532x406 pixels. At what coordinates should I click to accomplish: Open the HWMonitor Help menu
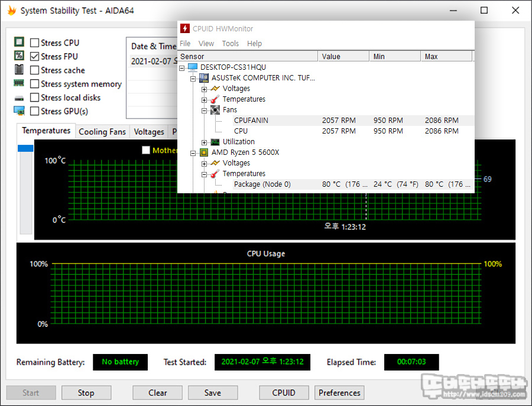[254, 43]
